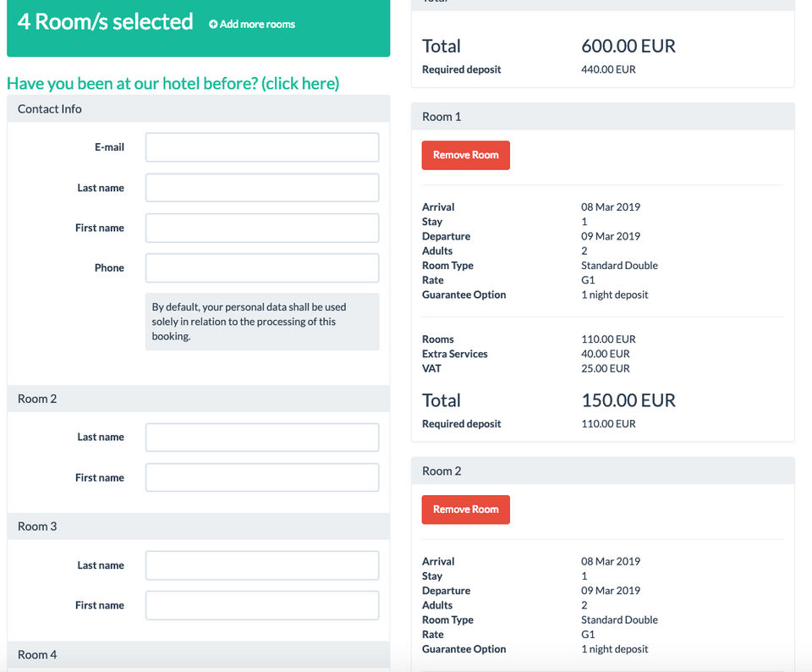Click the Room 3 First name field

click(262, 605)
